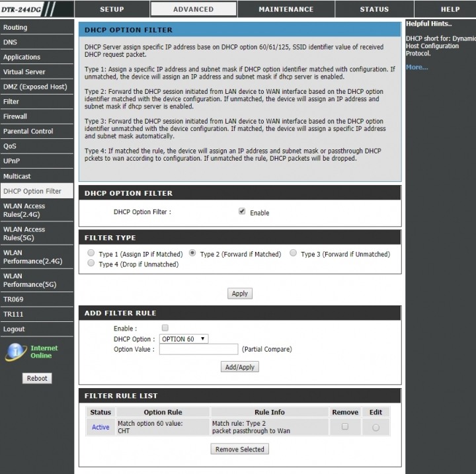The width and height of the screenshot is (476, 474).
Task: Open Parental Control page
Action: point(37,131)
